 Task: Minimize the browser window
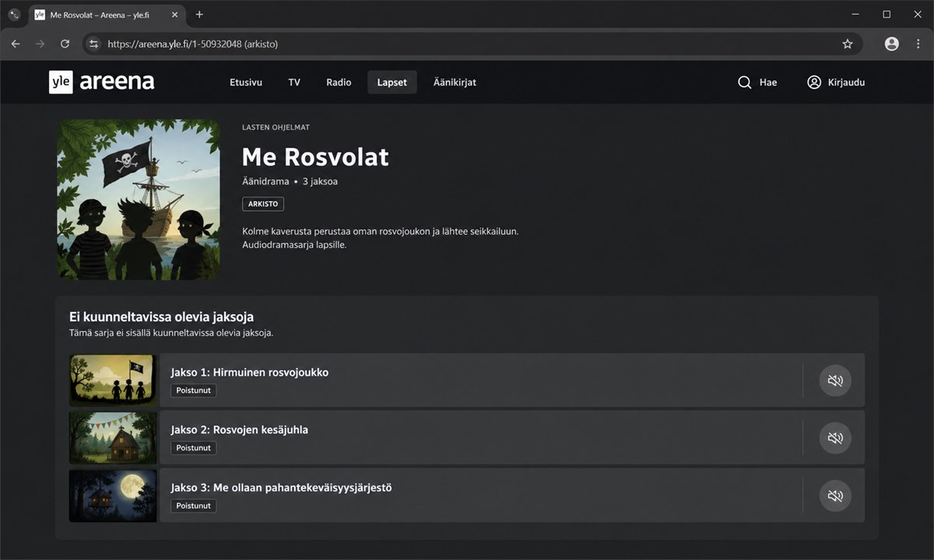click(855, 14)
